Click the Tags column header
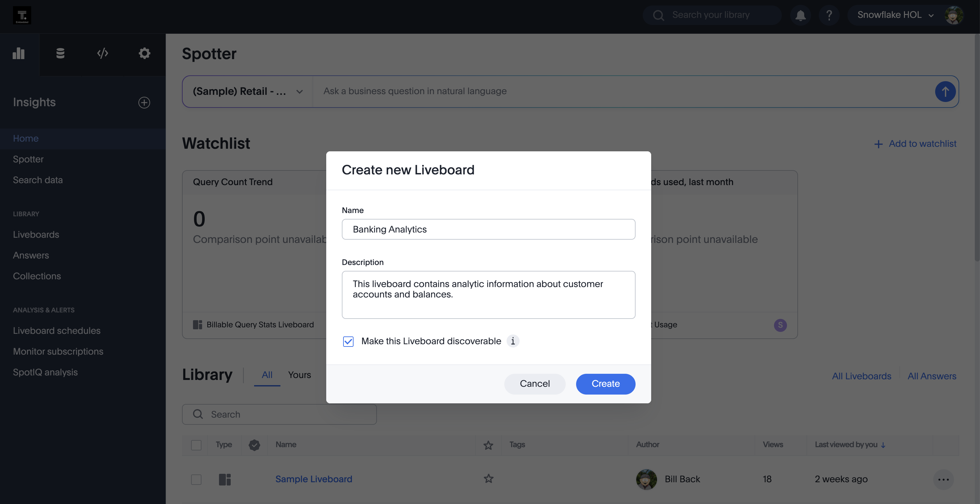The width and height of the screenshot is (980, 504). point(517,445)
